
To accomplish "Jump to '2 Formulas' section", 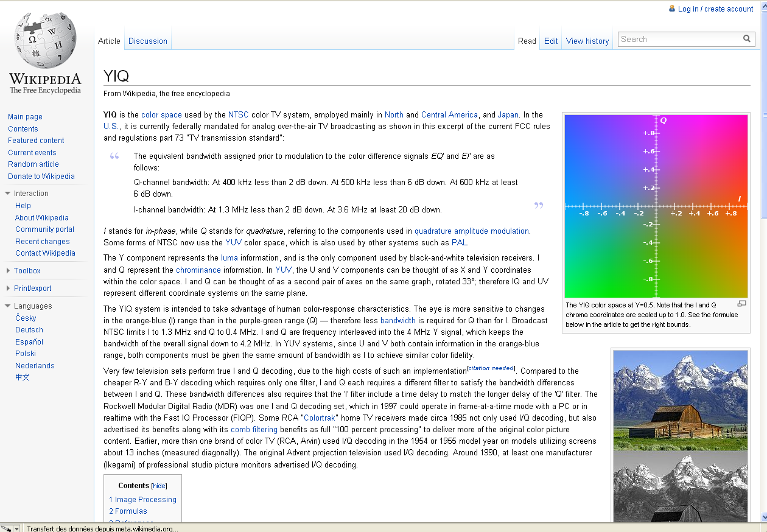I will [x=128, y=511].
